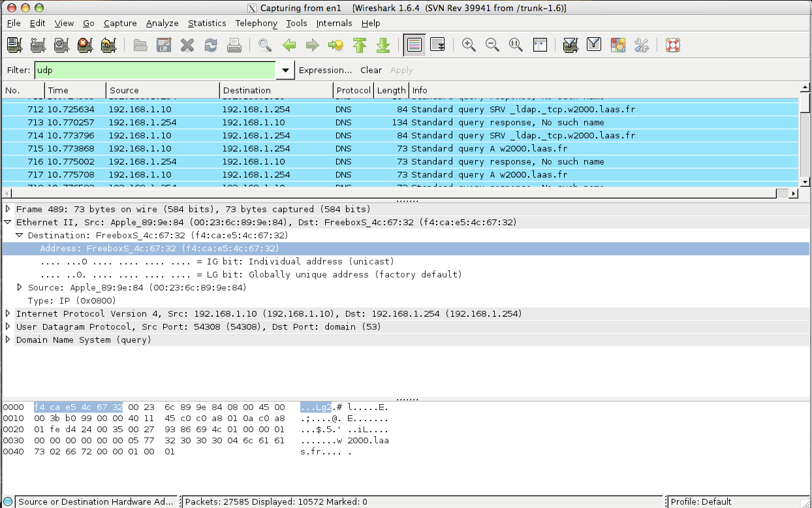Screen dimensions: 812x508
Task: Open the Telephony menu
Action: tap(256, 23)
